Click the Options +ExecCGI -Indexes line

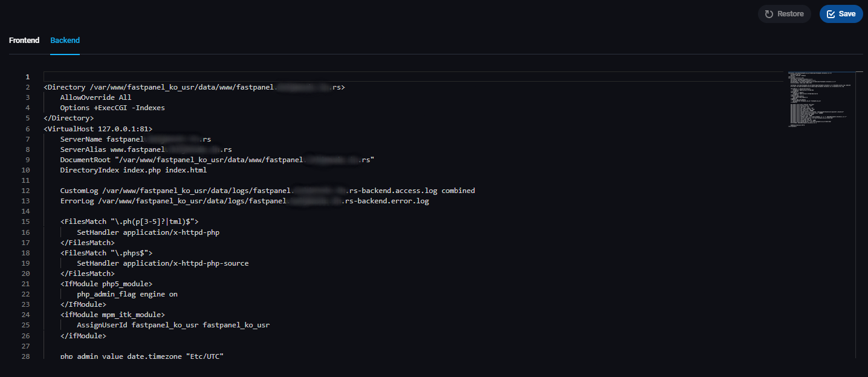[112, 108]
